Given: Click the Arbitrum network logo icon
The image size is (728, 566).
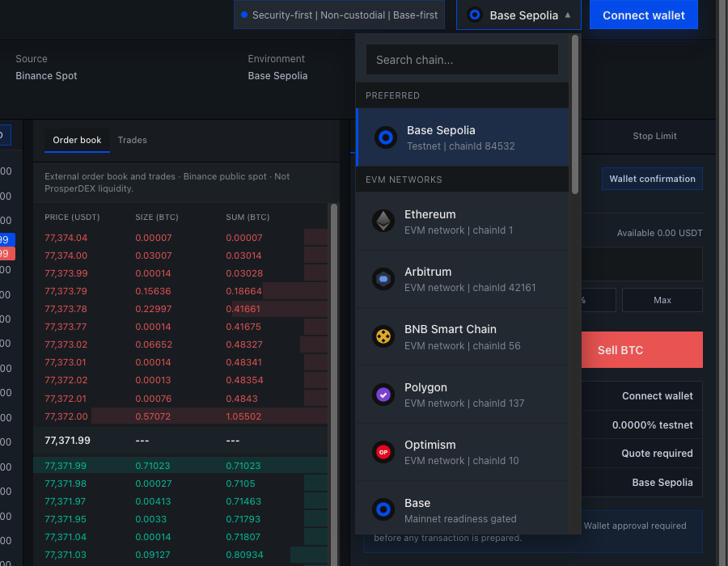Looking at the screenshot, I should point(383,279).
